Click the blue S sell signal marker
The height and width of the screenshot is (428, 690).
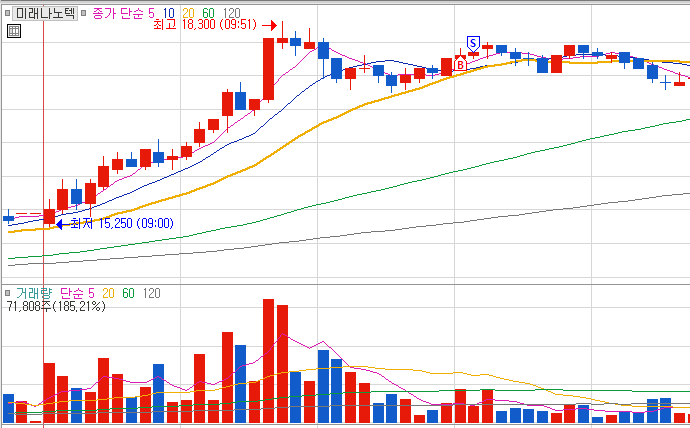(473, 44)
